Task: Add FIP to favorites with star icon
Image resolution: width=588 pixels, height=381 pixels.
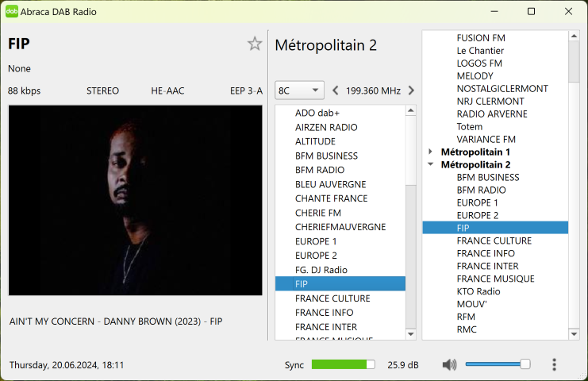Action: click(255, 44)
